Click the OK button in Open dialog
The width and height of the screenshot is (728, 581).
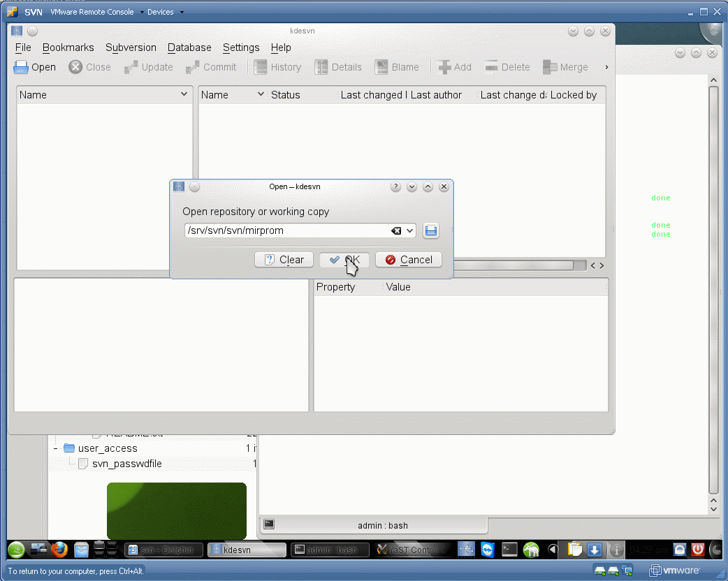[x=344, y=260]
